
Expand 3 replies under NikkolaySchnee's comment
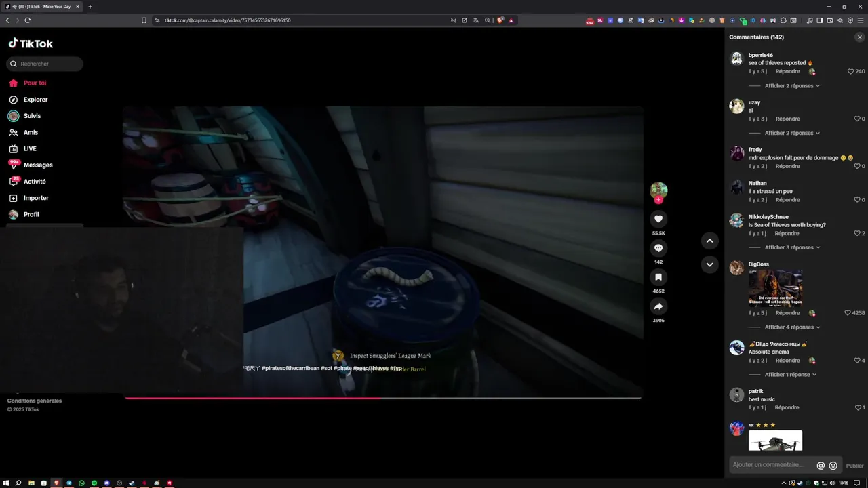coord(792,247)
